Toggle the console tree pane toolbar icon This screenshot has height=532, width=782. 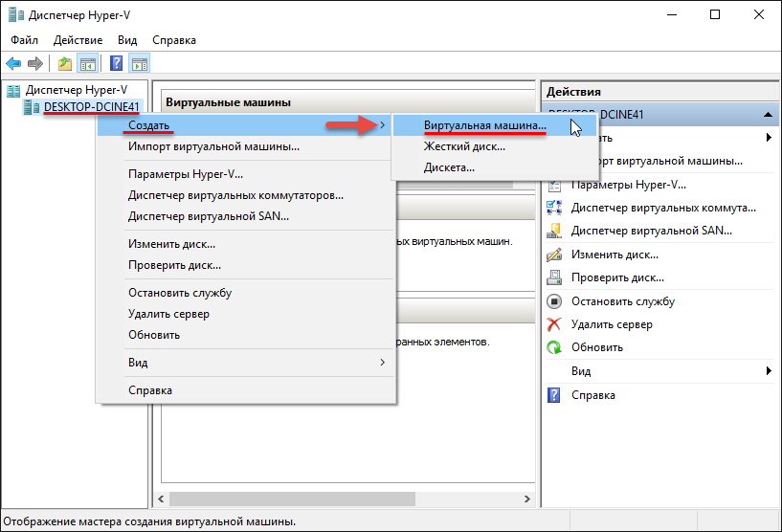[x=88, y=64]
